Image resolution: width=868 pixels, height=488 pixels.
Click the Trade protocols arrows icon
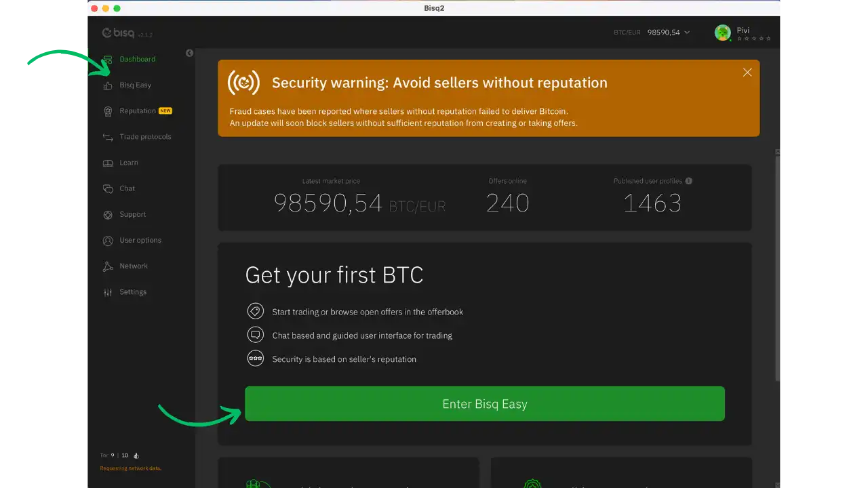coord(108,137)
